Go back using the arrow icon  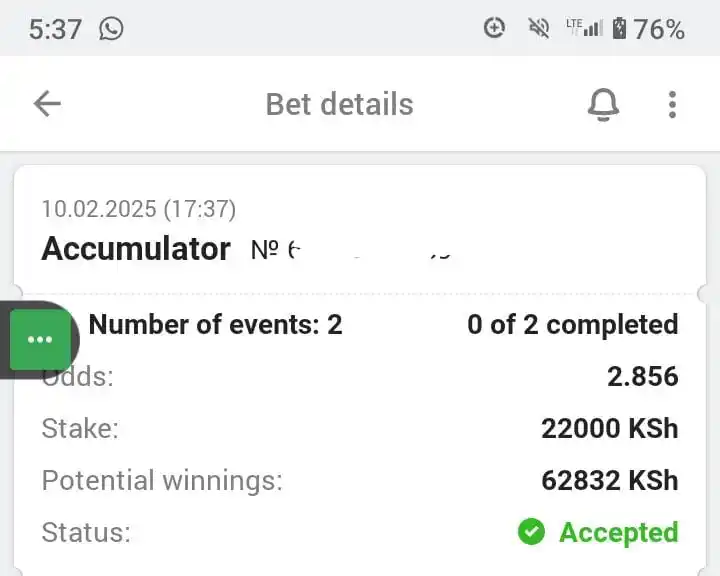[47, 104]
